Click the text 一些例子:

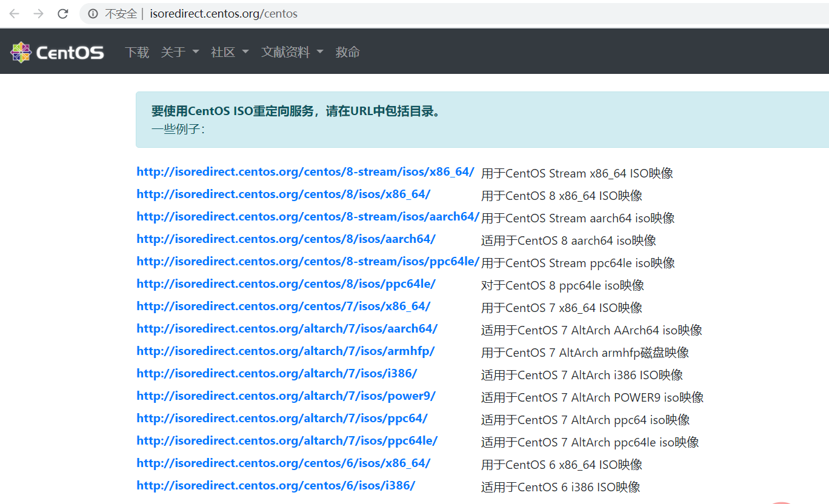pos(178,129)
